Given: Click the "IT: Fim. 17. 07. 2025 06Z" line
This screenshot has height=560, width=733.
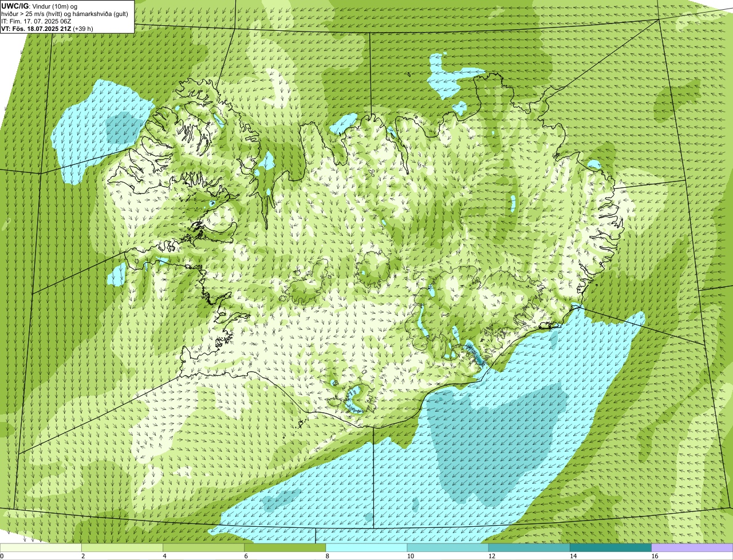Looking at the screenshot, I should click(36, 21).
